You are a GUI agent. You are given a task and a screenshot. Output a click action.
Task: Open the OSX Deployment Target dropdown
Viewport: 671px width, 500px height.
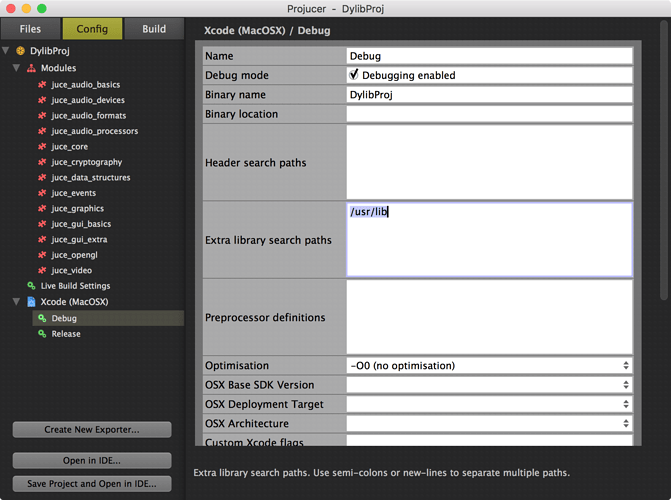coord(489,404)
